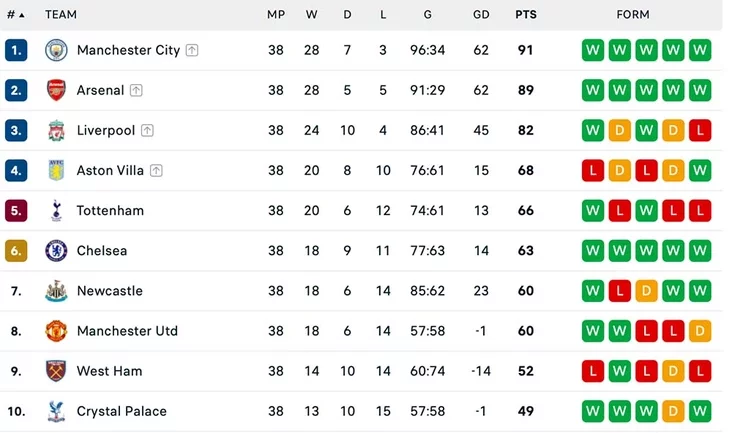Click the Manchester Utd crest
Screen dimensions: 732x433
[x=56, y=331]
